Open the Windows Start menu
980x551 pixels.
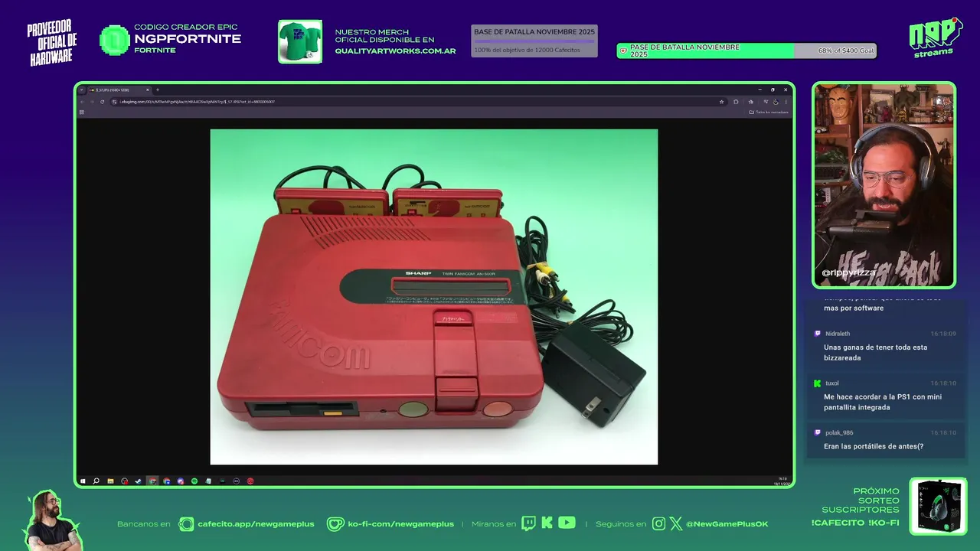click(x=83, y=481)
